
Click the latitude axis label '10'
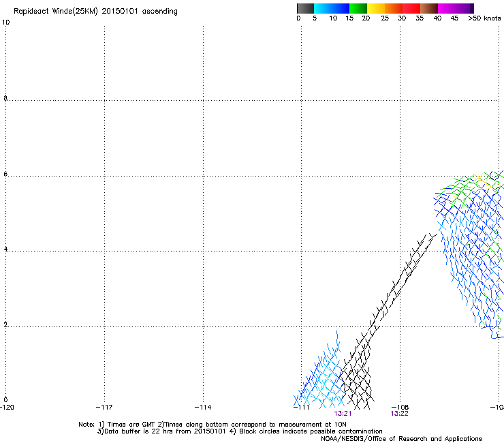click(x=5, y=22)
